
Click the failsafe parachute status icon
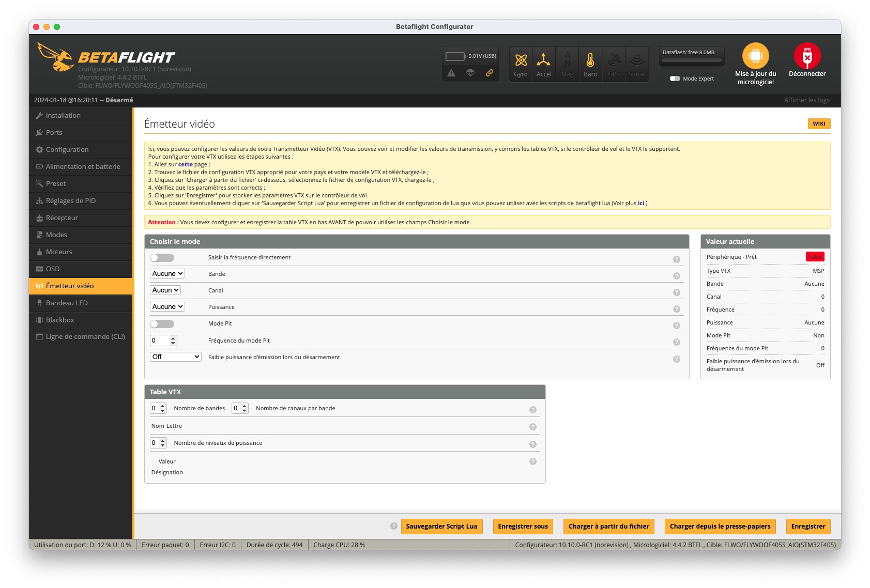point(470,73)
